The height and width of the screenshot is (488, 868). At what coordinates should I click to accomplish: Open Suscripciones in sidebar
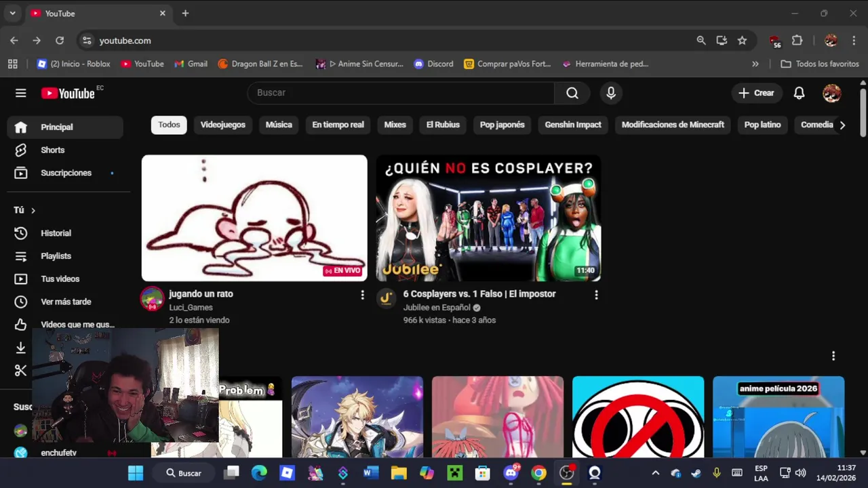point(65,173)
